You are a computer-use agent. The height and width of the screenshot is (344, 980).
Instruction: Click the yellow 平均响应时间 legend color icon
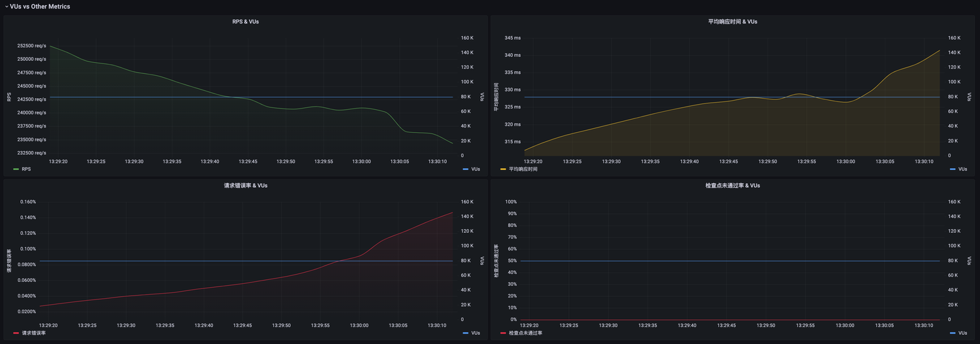click(503, 169)
